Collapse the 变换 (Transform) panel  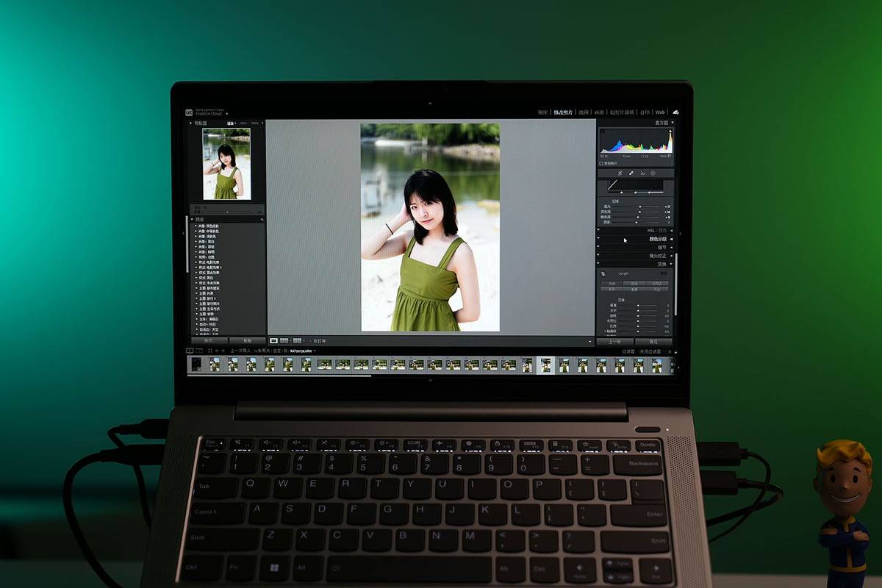(x=671, y=265)
